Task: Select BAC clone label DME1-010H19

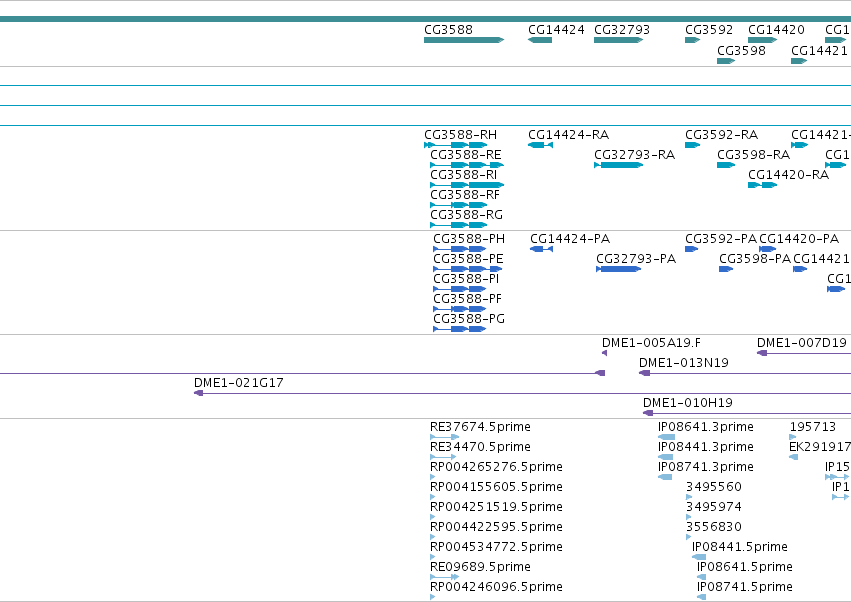Action: pyautogui.click(x=688, y=403)
